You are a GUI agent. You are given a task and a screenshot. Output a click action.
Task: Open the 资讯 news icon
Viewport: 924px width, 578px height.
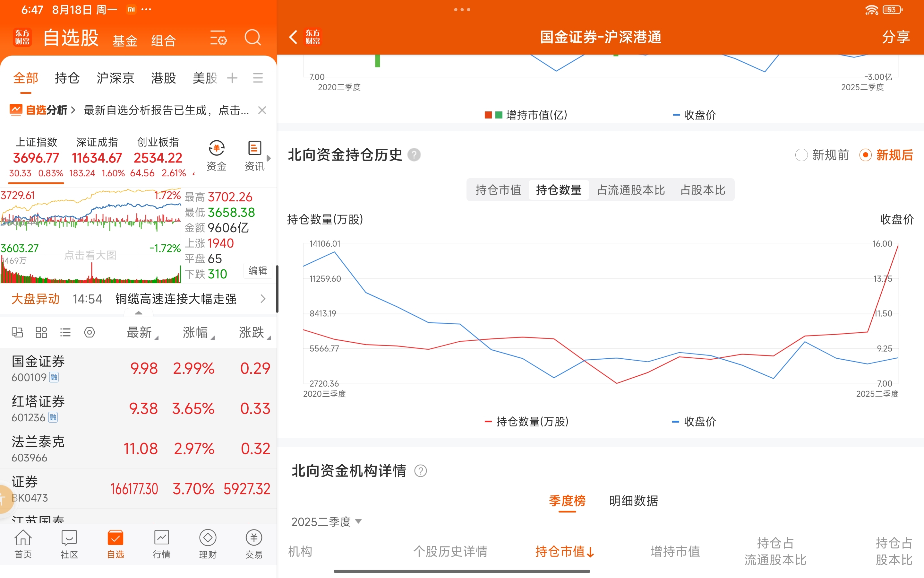(x=254, y=156)
